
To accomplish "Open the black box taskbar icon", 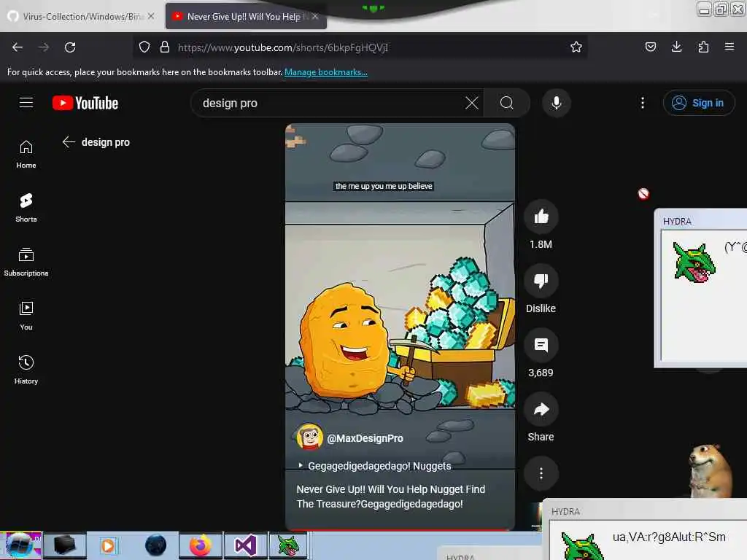I will [x=65, y=545].
